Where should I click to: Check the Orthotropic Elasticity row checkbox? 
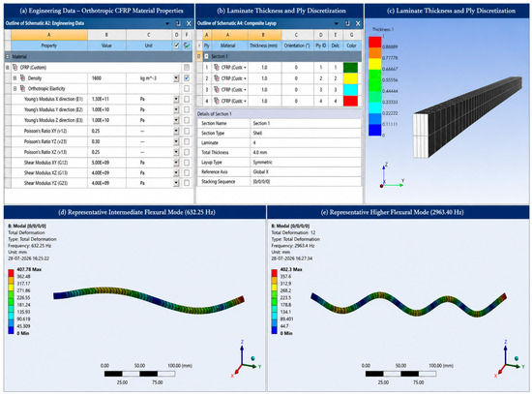[x=187, y=88]
